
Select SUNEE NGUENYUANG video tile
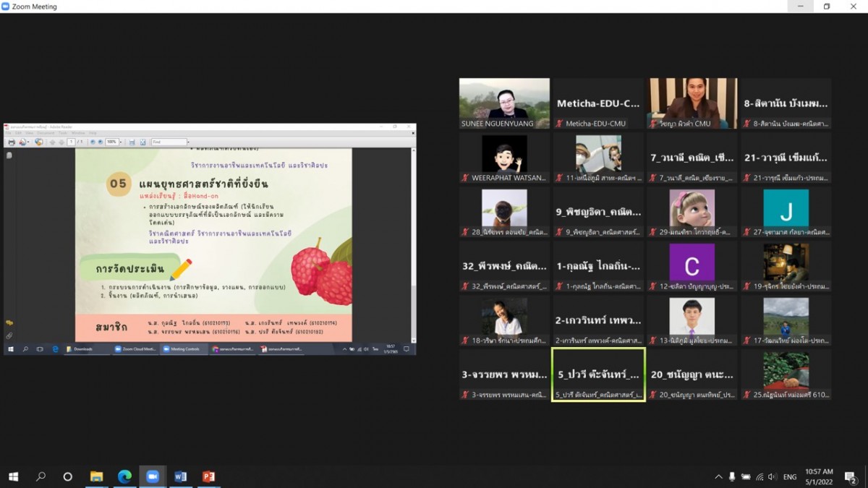coord(504,103)
